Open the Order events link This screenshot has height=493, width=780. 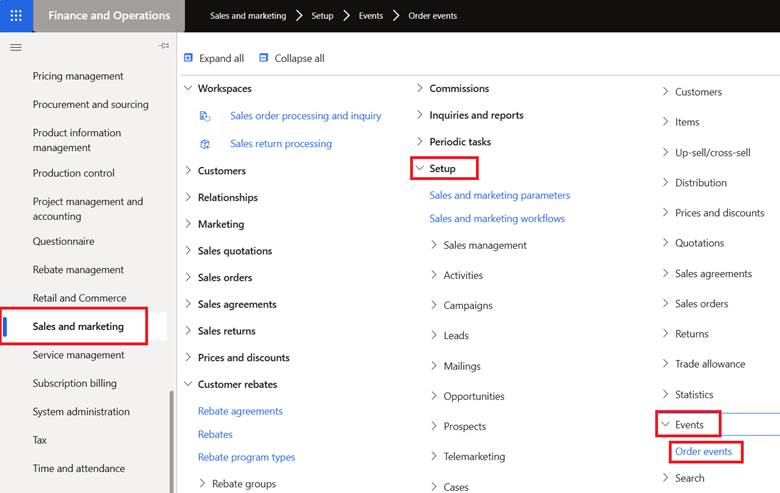pos(703,451)
